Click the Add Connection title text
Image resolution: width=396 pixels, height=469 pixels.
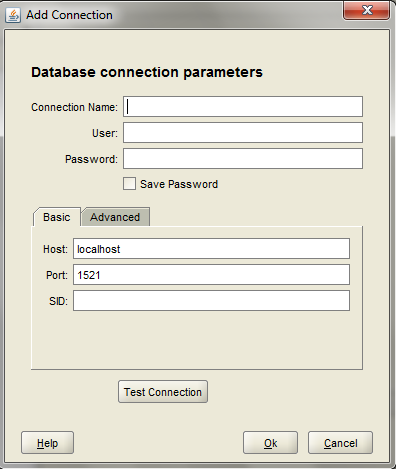(x=69, y=15)
